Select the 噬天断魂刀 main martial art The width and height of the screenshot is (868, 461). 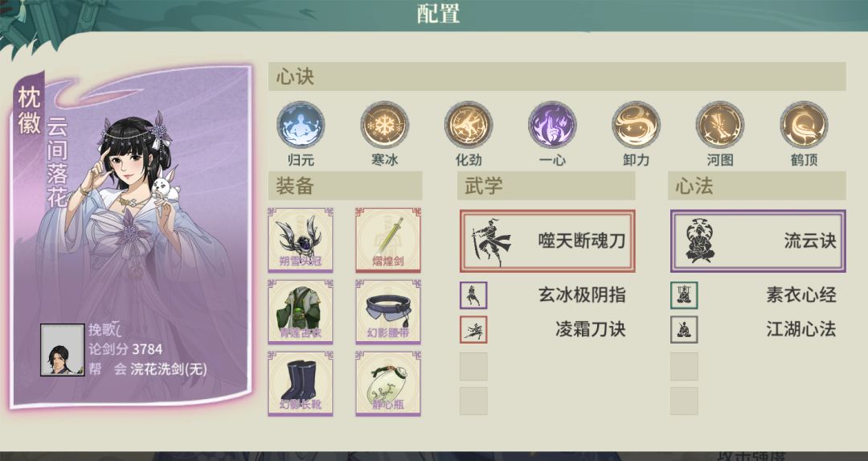pyautogui.click(x=547, y=241)
